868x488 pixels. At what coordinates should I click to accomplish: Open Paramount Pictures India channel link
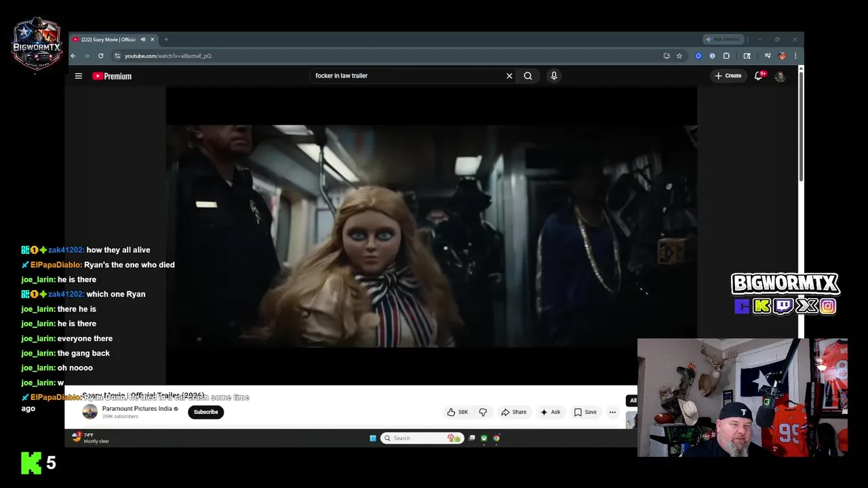(x=137, y=409)
